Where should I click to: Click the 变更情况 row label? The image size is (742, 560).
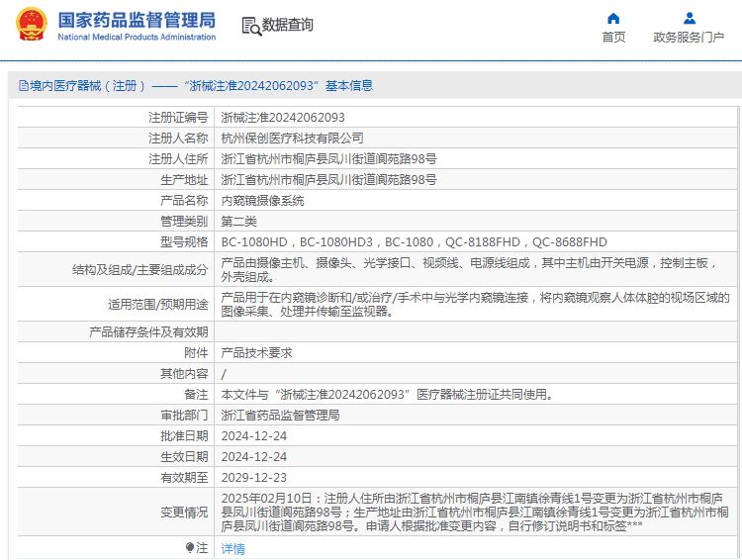184,512
